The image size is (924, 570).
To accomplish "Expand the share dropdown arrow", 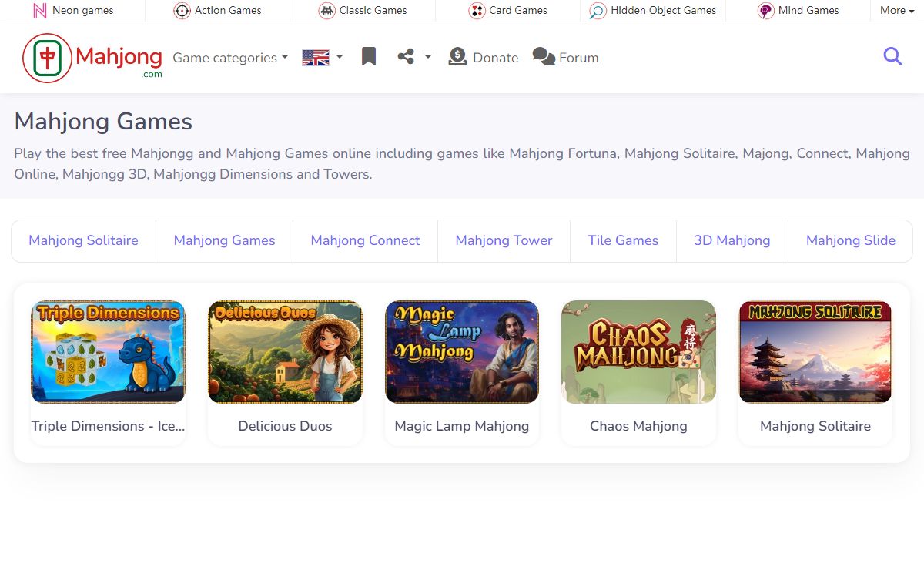I will pos(428,57).
